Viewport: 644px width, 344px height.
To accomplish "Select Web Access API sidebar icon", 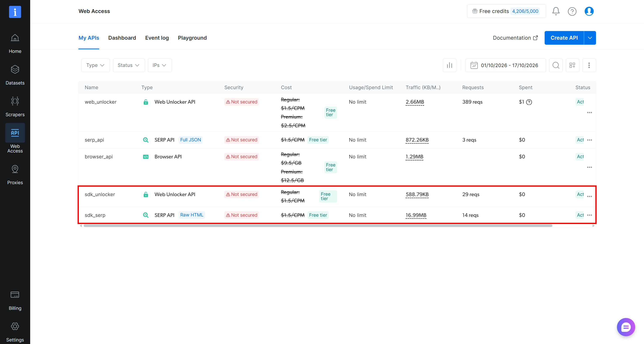I will click(x=15, y=133).
